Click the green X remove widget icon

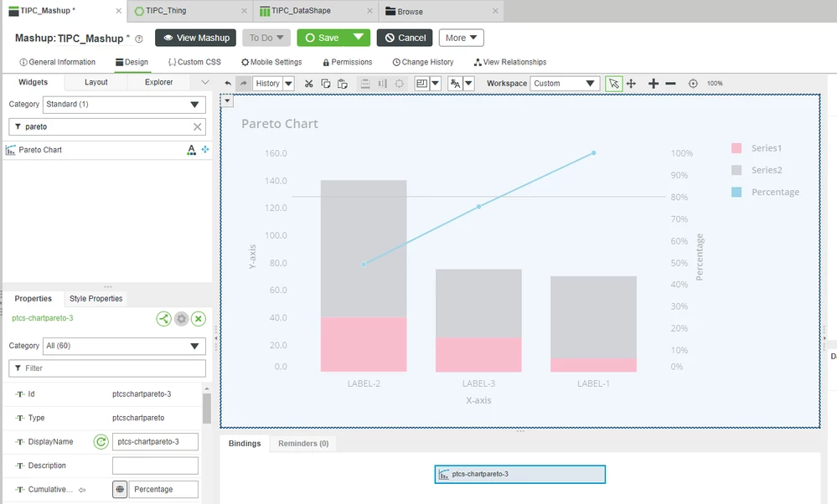coord(199,319)
